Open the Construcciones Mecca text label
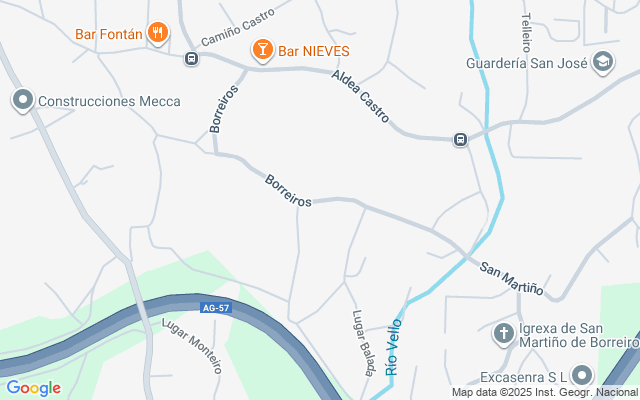Viewport: 640px width, 400px height. (109, 101)
